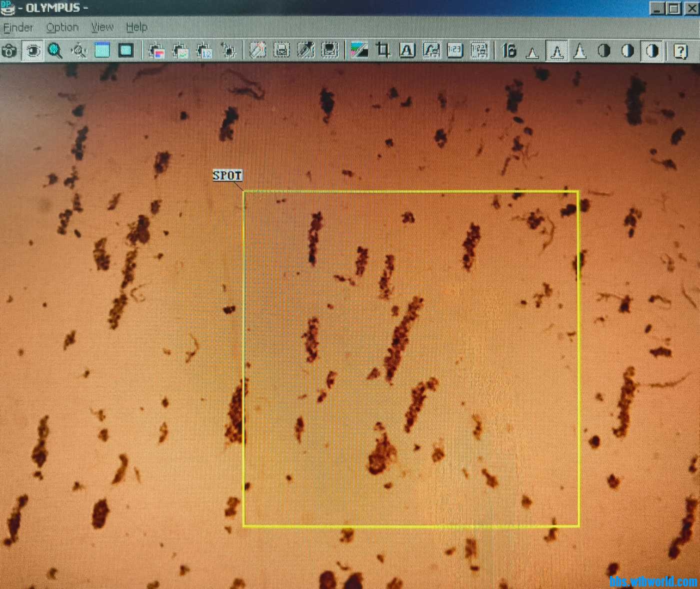The image size is (700, 589).
Task: Click the '16' toolbar icon
Action: pyautogui.click(x=509, y=51)
